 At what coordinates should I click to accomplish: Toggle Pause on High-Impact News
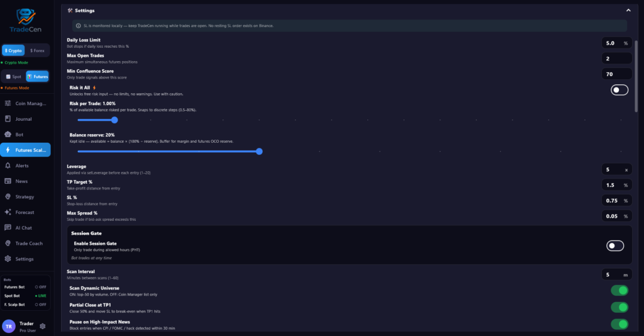[619, 324]
